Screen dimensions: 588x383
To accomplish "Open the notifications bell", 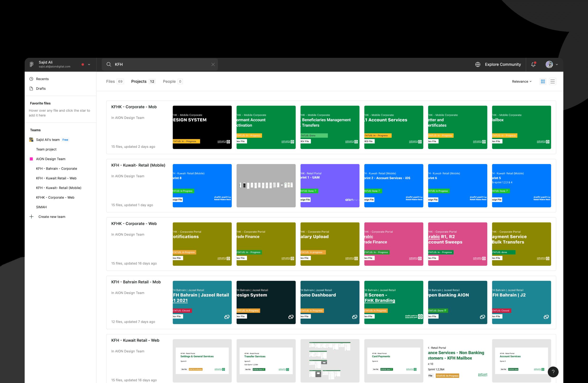I will (x=533, y=64).
